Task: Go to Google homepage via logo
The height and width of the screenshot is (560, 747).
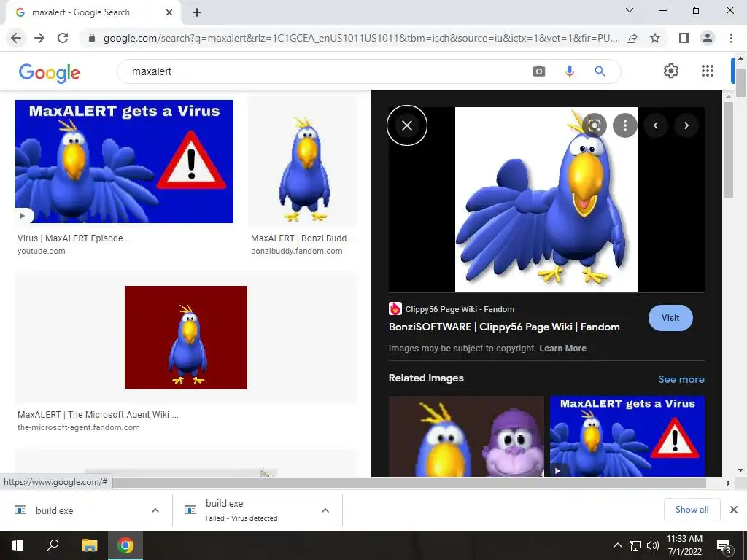Action: coord(50,72)
